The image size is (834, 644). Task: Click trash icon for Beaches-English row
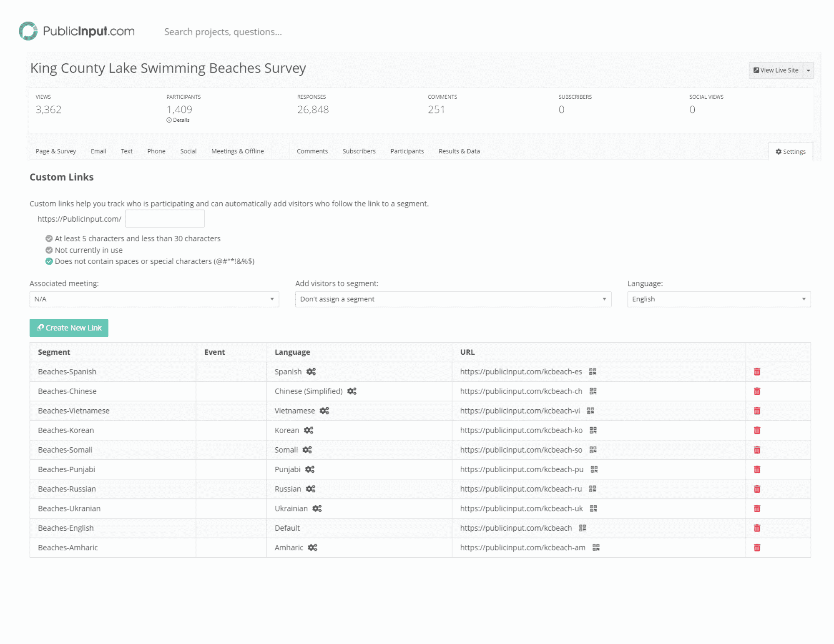pyautogui.click(x=757, y=528)
